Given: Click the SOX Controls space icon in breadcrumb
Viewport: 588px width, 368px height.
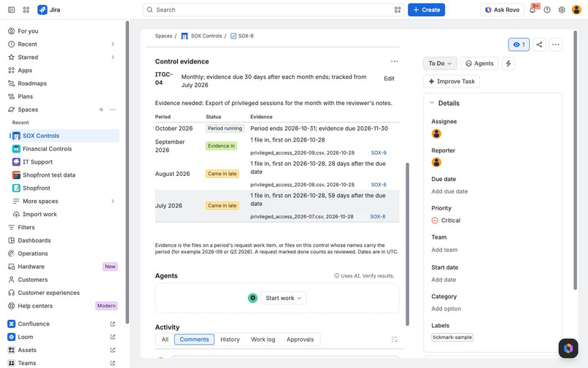Looking at the screenshot, I should pyautogui.click(x=184, y=36).
